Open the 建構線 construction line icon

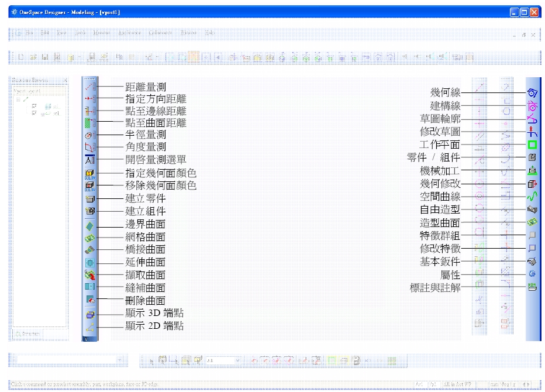click(532, 106)
